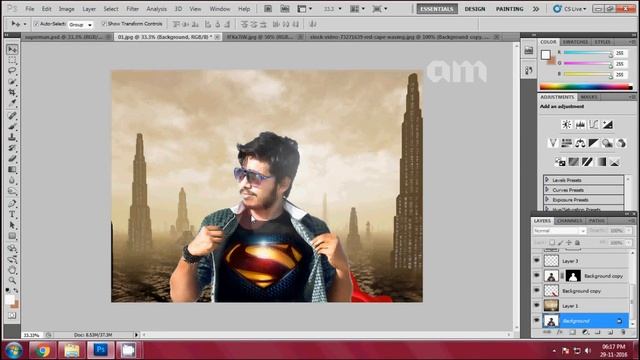Open the CS Live dropdown
The image size is (640, 360).
pos(570,9)
